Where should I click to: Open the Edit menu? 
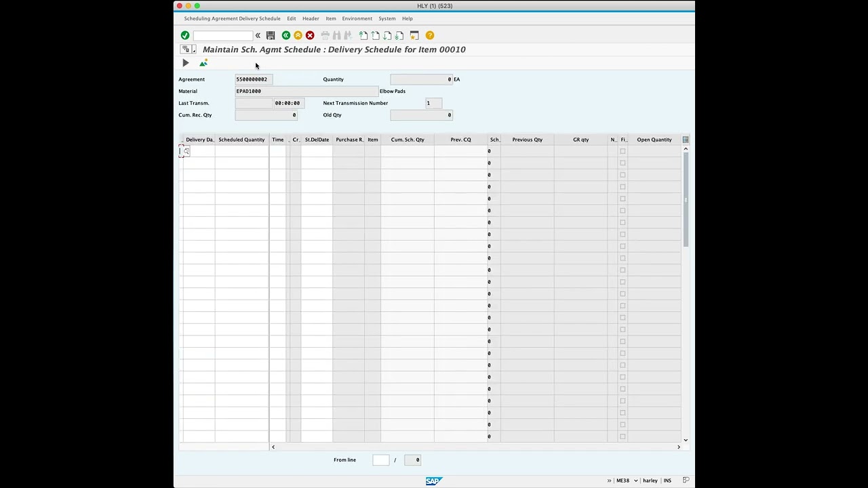coord(291,18)
